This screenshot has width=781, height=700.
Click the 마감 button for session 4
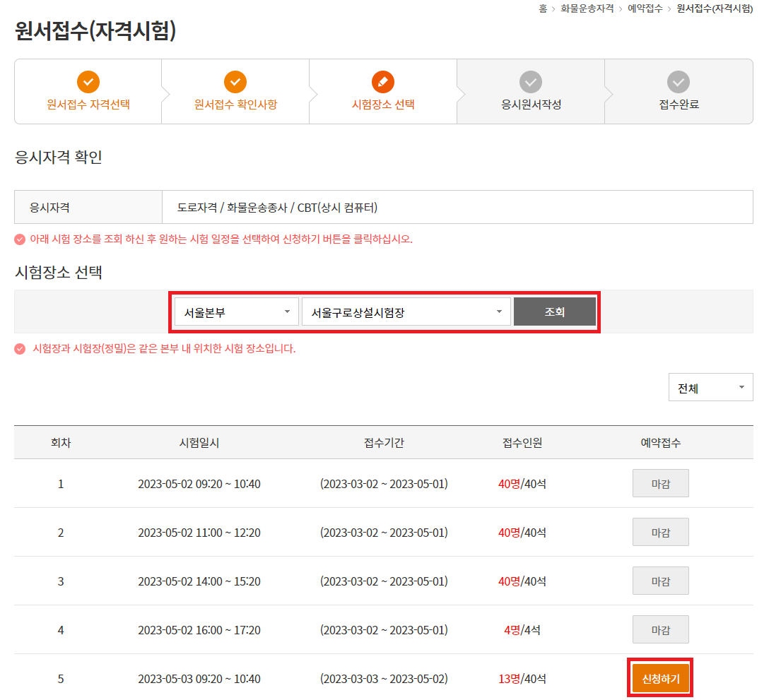click(x=660, y=629)
